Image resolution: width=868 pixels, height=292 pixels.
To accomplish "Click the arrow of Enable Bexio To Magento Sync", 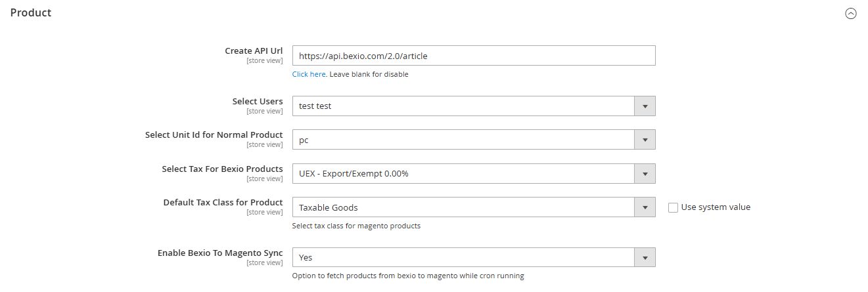I will pyautogui.click(x=645, y=258).
